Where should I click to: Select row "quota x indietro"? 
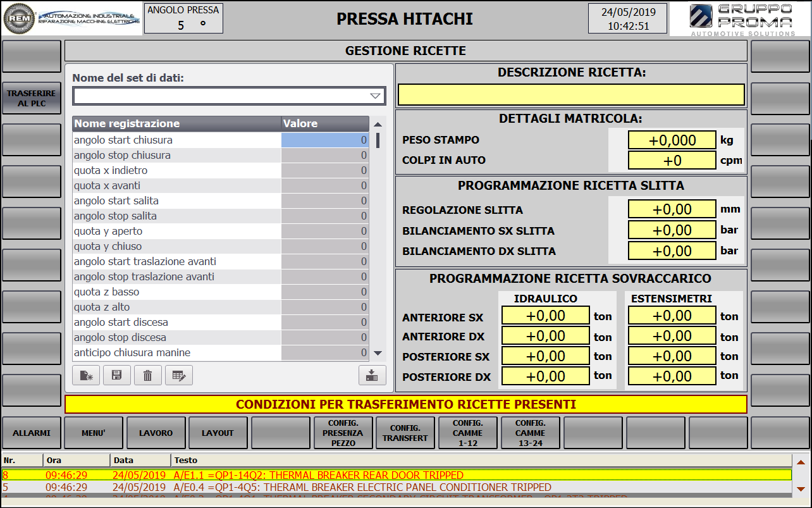click(x=221, y=170)
